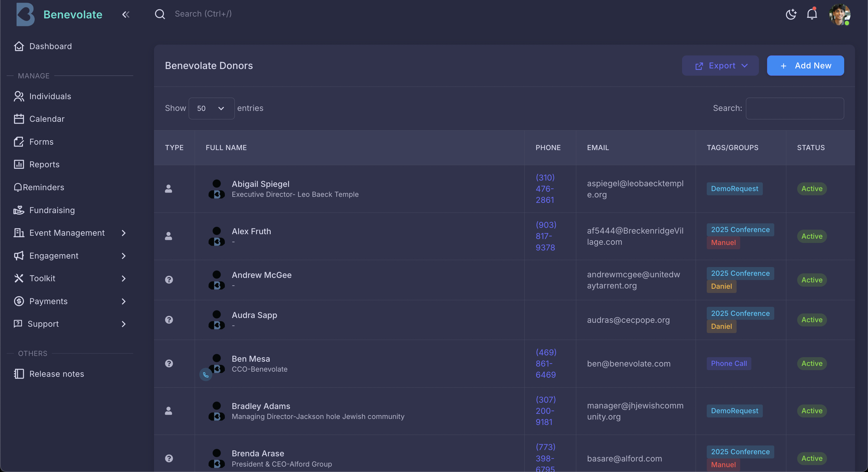This screenshot has width=868, height=472.
Task: Select Individuals in the sidebar
Action: [x=50, y=96]
